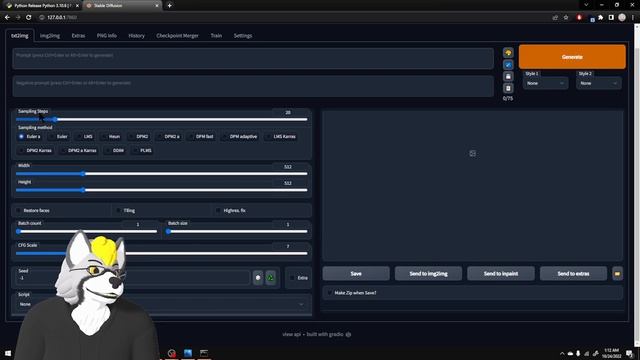
Task: Enable the Highres. fix checkbox
Action: (218, 211)
